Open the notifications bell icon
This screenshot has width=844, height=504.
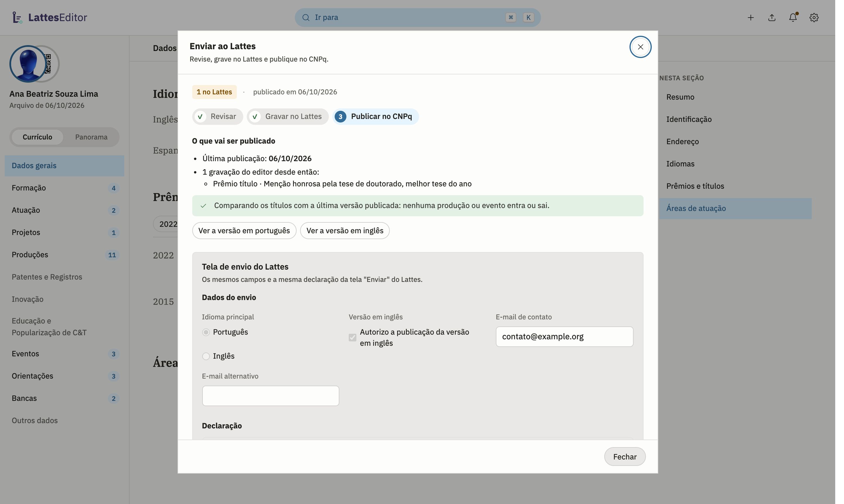(793, 18)
